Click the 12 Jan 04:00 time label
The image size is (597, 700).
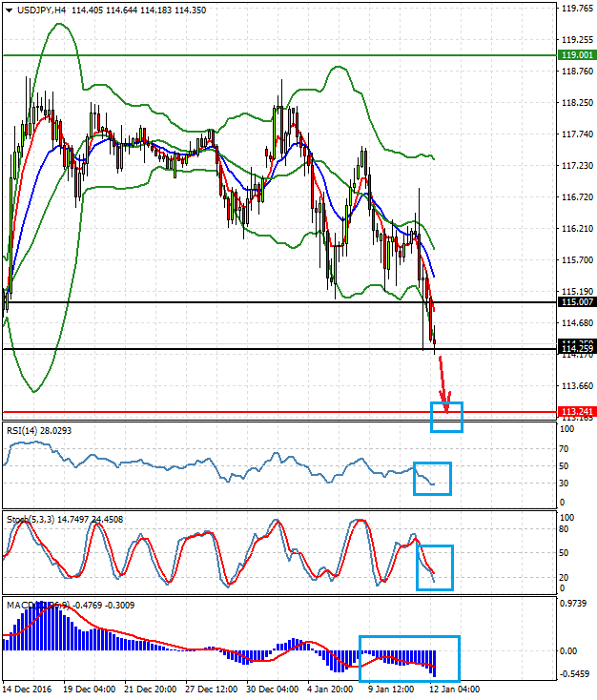pos(455,690)
